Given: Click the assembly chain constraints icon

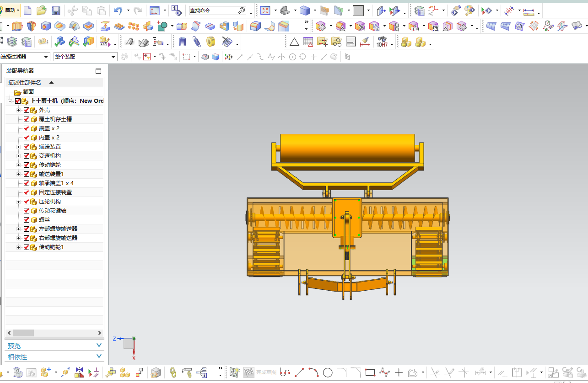Looking at the screenshot, I should tap(173, 372).
